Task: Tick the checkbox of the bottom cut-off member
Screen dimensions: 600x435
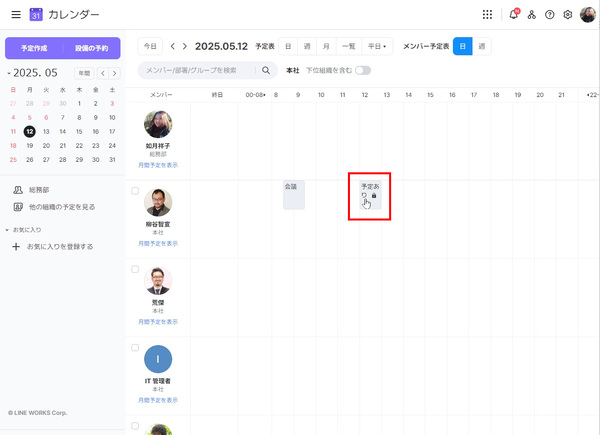Action: [135, 426]
